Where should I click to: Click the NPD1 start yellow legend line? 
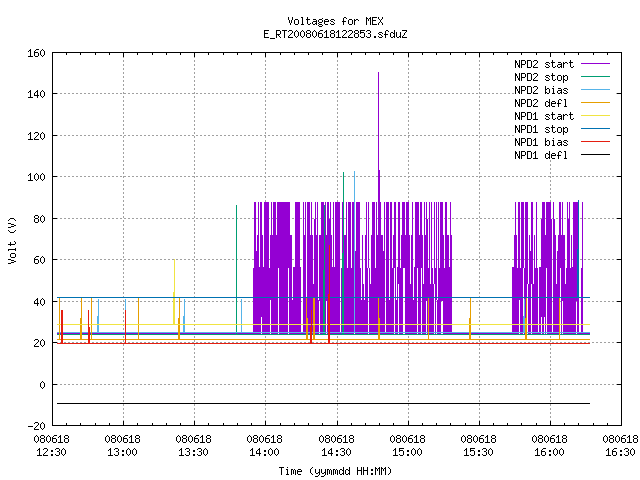pos(595,116)
